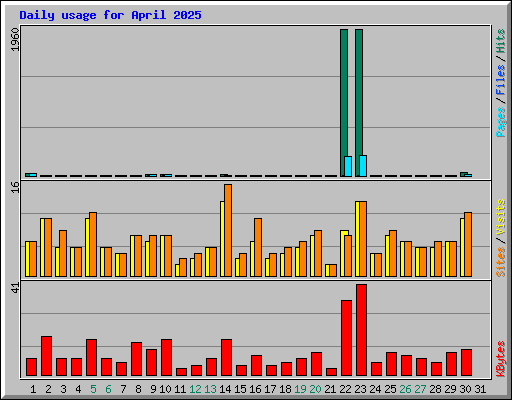The height and width of the screenshot is (400, 512).
Task: Click day label 14 on the x-axis
Action: [x=225, y=389]
